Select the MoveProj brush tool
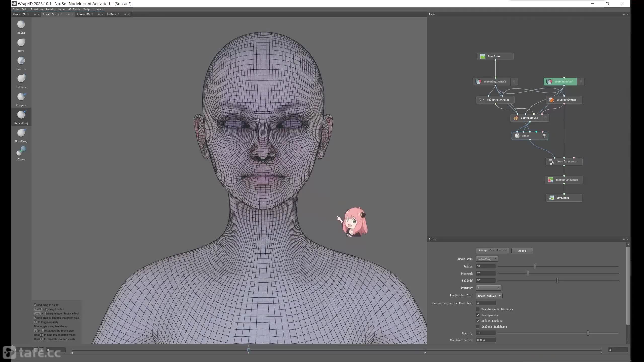The width and height of the screenshot is (644, 362). (x=21, y=135)
